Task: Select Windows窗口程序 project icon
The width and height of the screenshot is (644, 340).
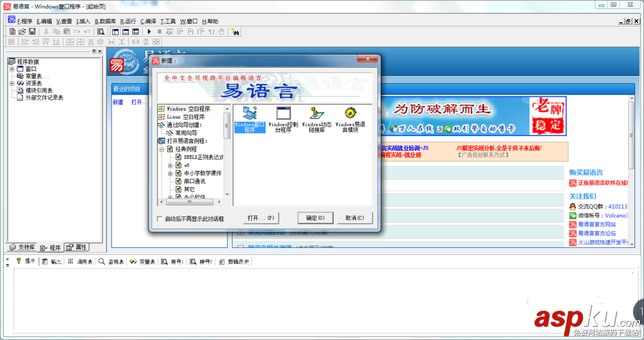Action: pyautogui.click(x=250, y=119)
